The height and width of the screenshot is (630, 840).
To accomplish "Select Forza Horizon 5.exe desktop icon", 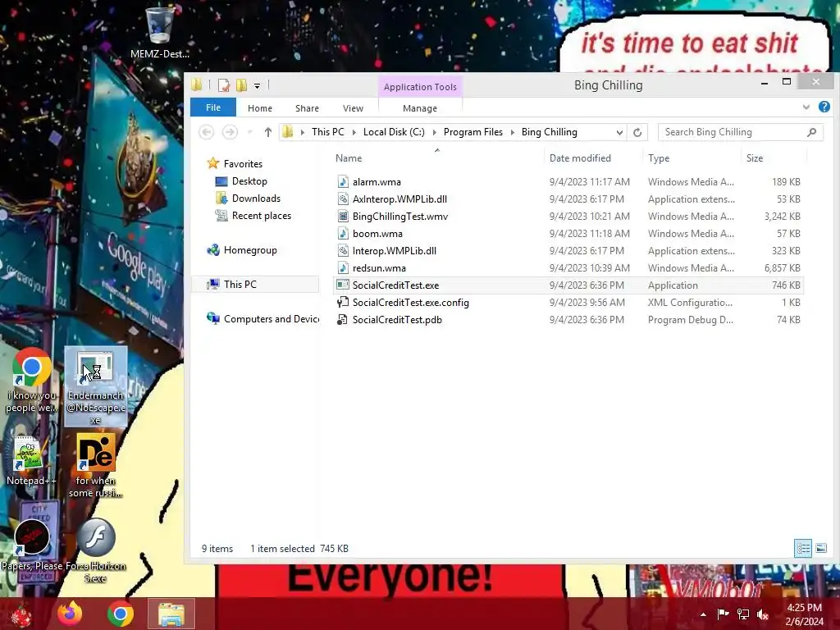I will (x=95, y=550).
